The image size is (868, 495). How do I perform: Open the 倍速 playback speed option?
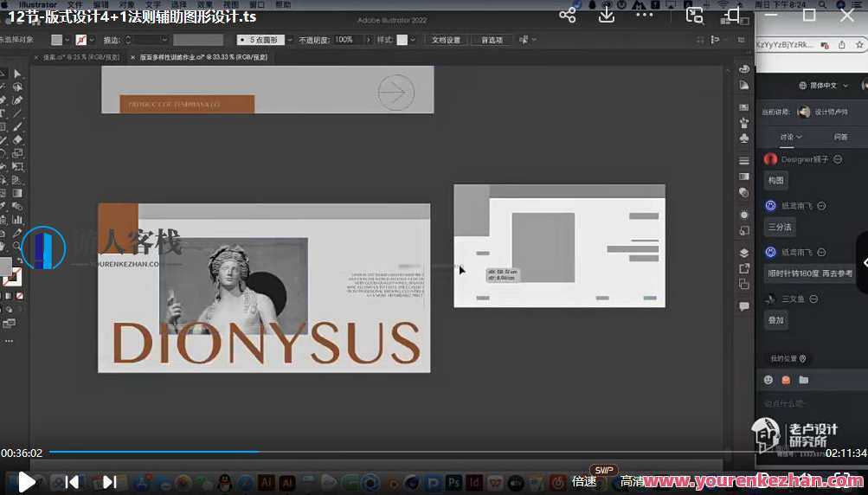584,481
